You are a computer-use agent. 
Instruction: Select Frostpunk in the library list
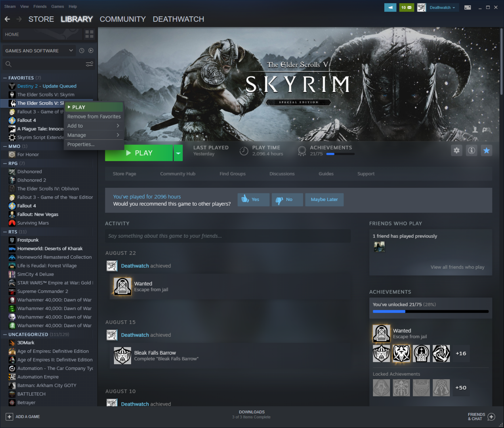click(28, 240)
